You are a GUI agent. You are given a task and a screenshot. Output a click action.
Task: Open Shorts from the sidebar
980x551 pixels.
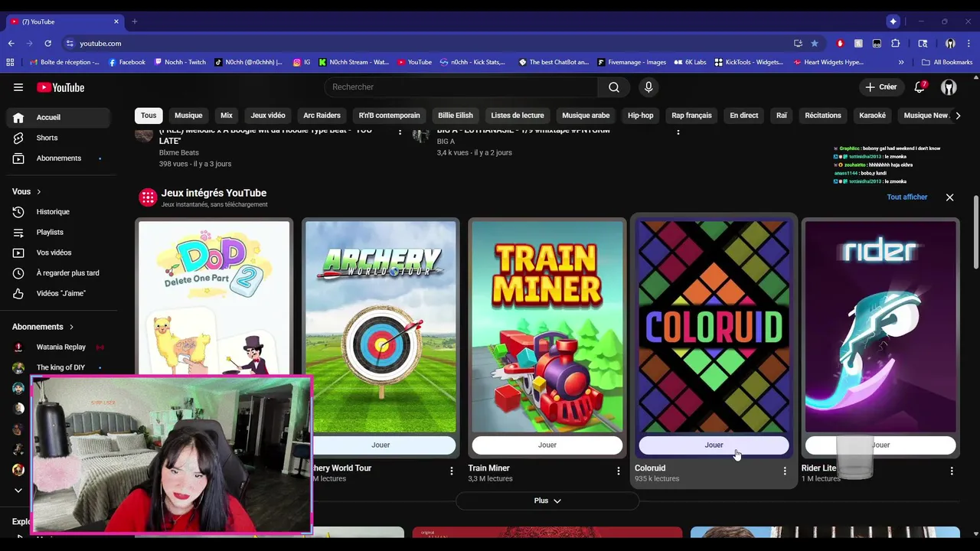pyautogui.click(x=58, y=138)
